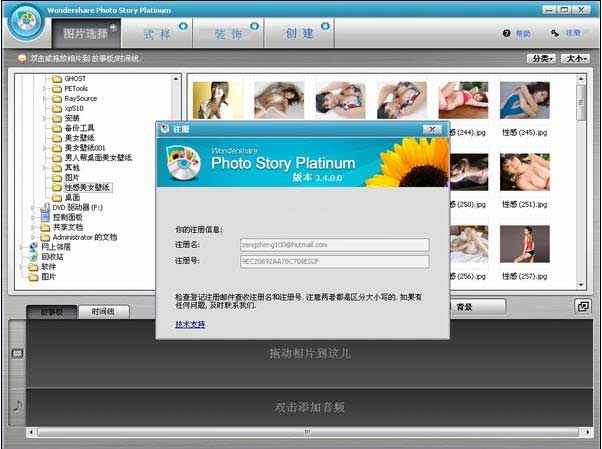
Task: Click the music note audio track icon
Action: coord(16,406)
